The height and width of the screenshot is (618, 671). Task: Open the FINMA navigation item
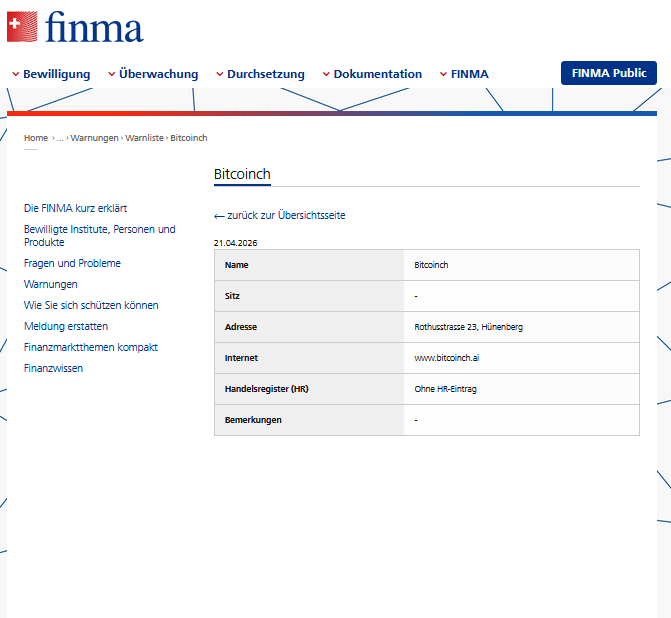coord(469,74)
